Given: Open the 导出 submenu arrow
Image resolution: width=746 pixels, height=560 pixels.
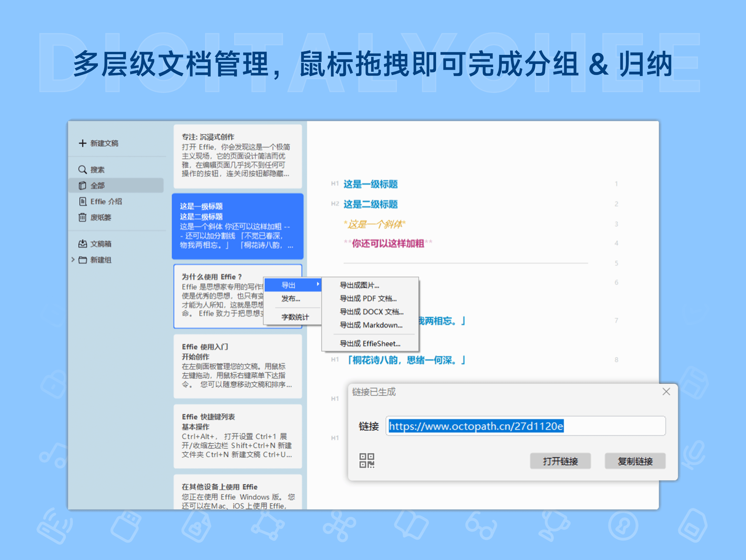Looking at the screenshot, I should click(x=318, y=285).
